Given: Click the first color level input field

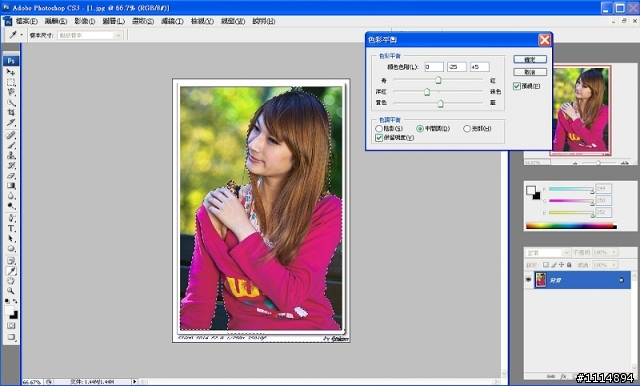Looking at the screenshot, I should click(x=434, y=67).
